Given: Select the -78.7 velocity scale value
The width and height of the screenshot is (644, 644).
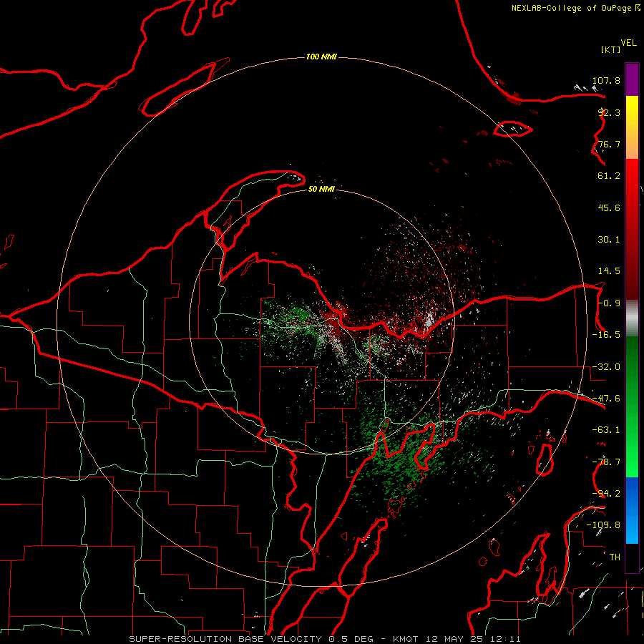Looking at the screenshot, I should point(606,462).
